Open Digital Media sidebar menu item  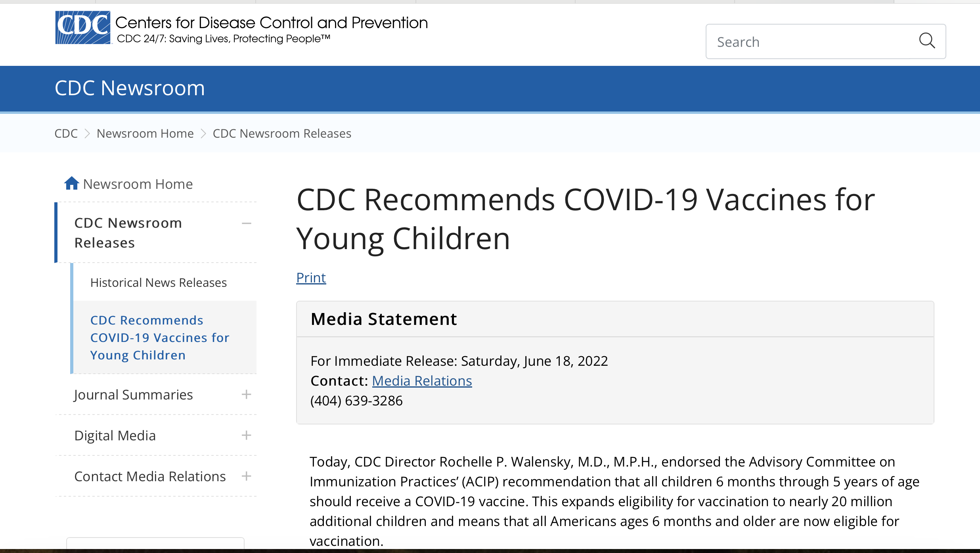point(115,436)
